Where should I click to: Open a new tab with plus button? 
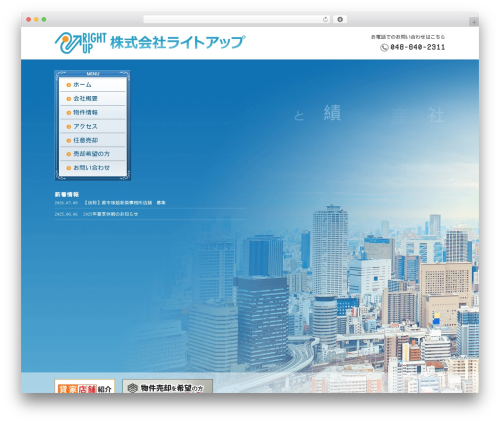[x=474, y=22]
